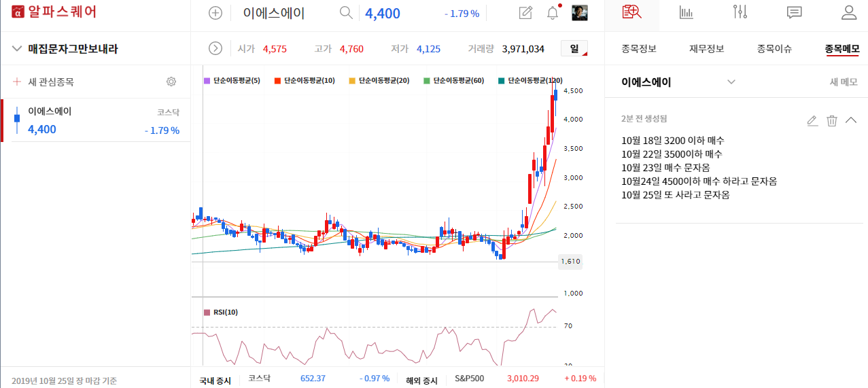Click the 시가 4,575 value
The image size is (868, 388).
pyautogui.click(x=275, y=49)
